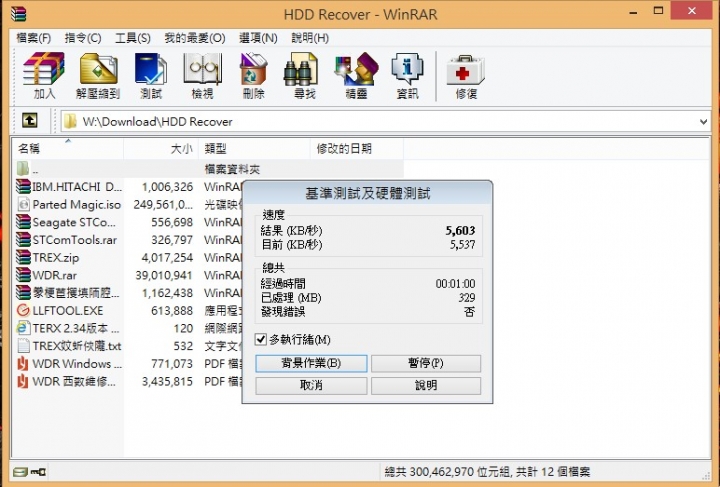This screenshot has height=487, width=720.
Task: Click the 背景作業(B) button
Action: coord(311,364)
